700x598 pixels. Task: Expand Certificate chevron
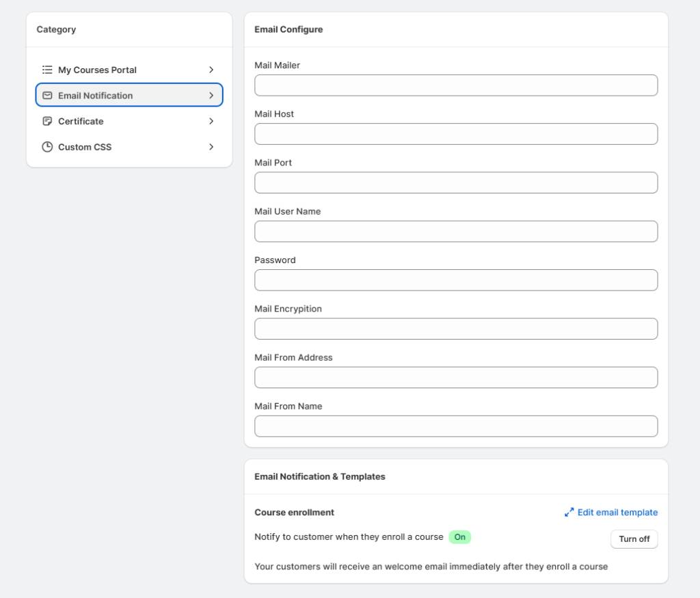point(211,121)
